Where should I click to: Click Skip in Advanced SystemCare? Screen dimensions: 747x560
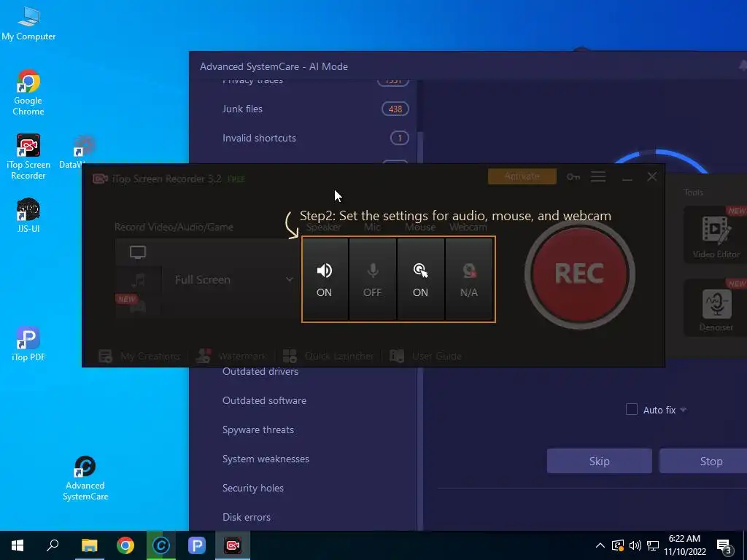point(600,461)
